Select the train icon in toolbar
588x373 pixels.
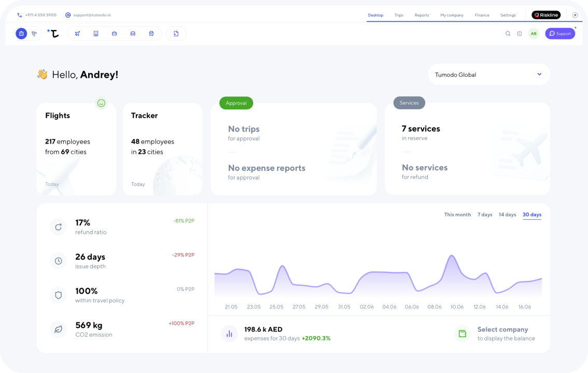click(x=151, y=34)
